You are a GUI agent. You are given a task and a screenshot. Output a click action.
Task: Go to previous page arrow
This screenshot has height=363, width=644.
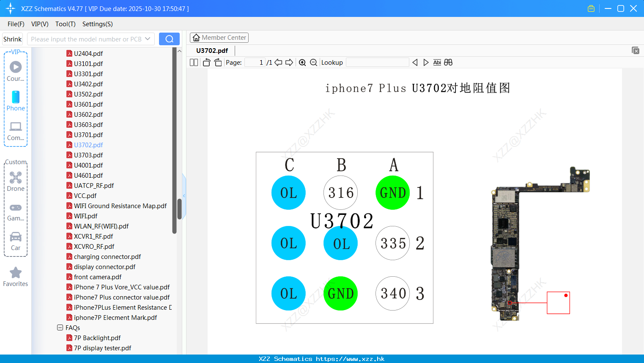click(x=278, y=63)
